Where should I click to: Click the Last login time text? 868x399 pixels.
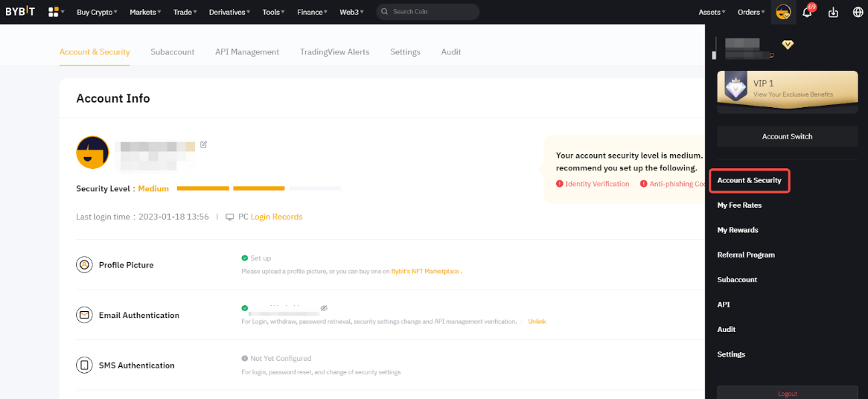[142, 217]
